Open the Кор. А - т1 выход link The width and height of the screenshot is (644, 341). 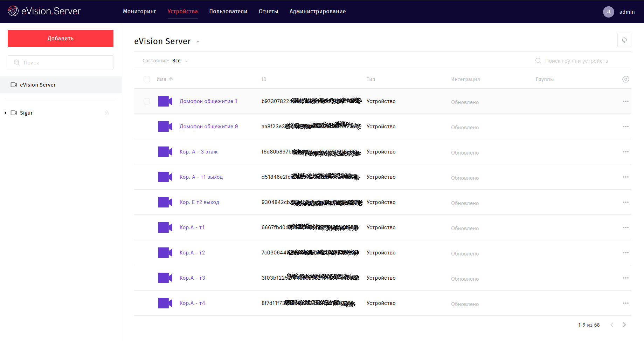click(x=201, y=177)
